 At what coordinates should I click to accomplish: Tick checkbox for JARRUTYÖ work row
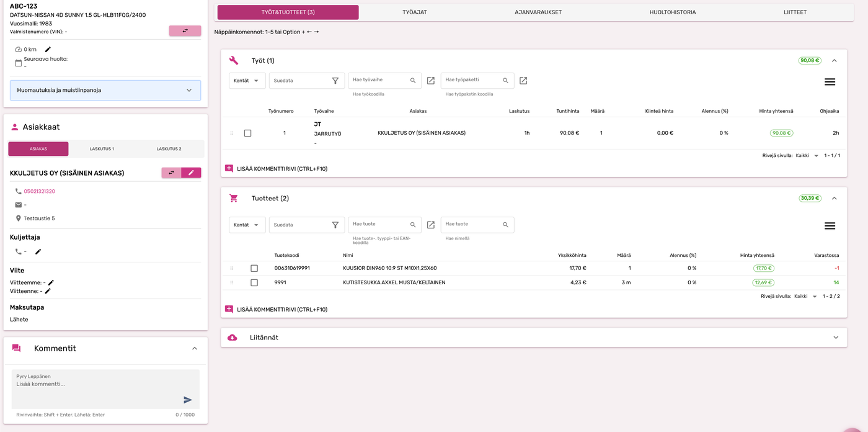pyautogui.click(x=247, y=133)
